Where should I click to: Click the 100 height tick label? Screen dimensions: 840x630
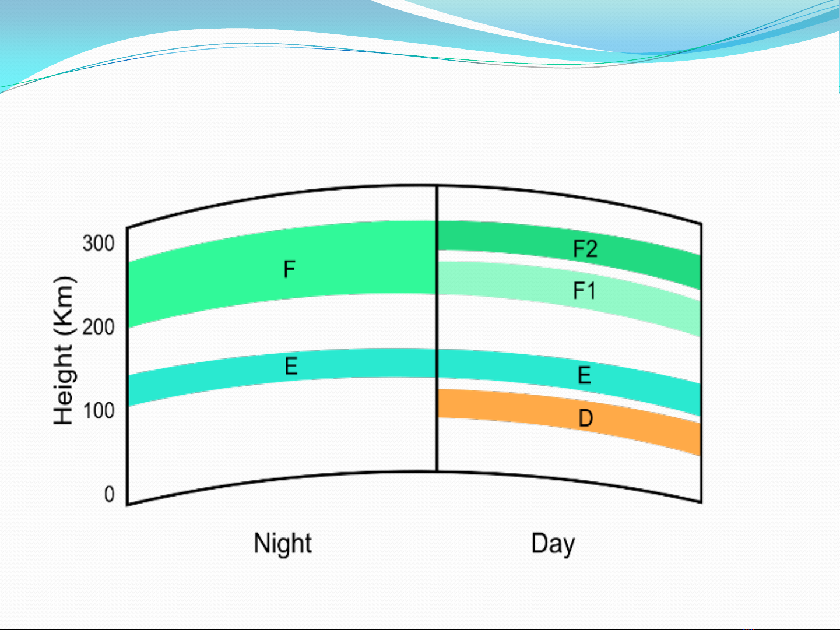(99, 411)
